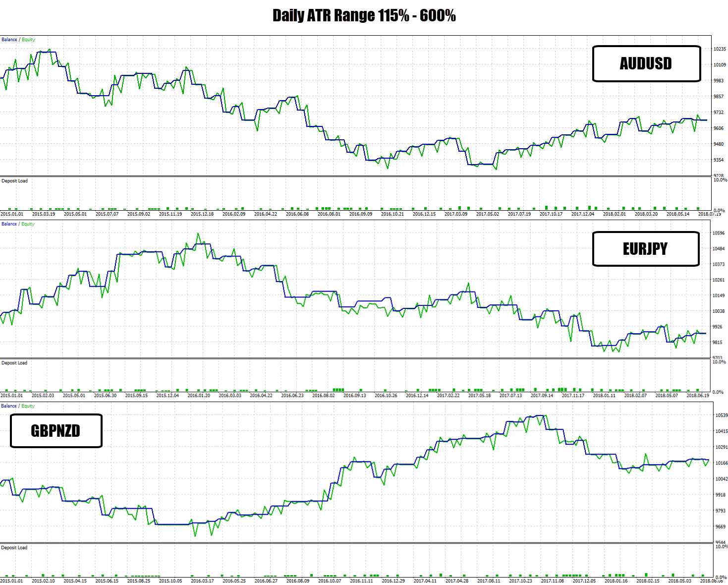Click the date 2016.03.03 on the time axis
This screenshot has width=728, height=585.
click(x=230, y=396)
